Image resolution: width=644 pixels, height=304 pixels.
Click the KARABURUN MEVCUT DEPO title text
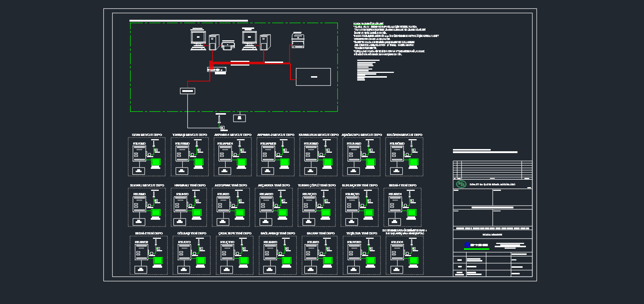[x=318, y=135]
